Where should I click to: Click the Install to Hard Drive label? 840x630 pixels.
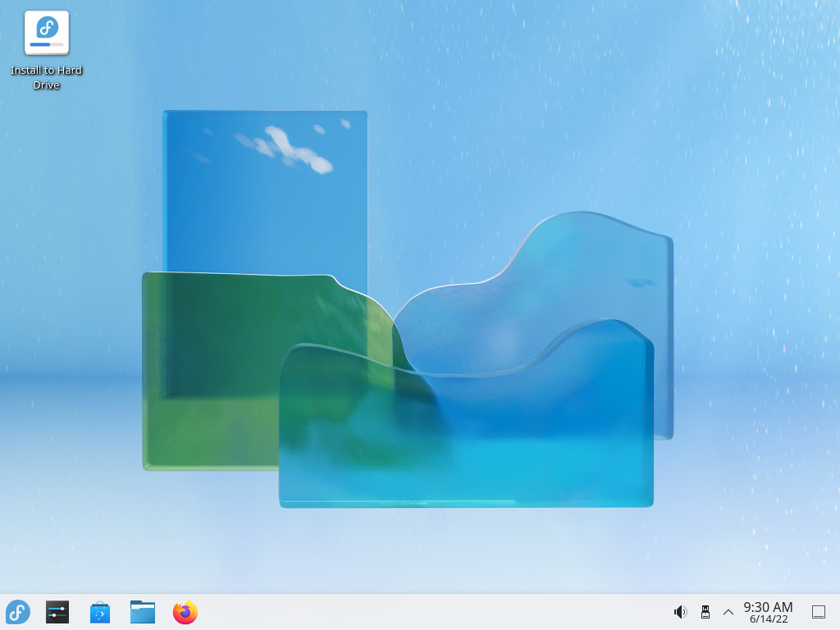(x=47, y=77)
